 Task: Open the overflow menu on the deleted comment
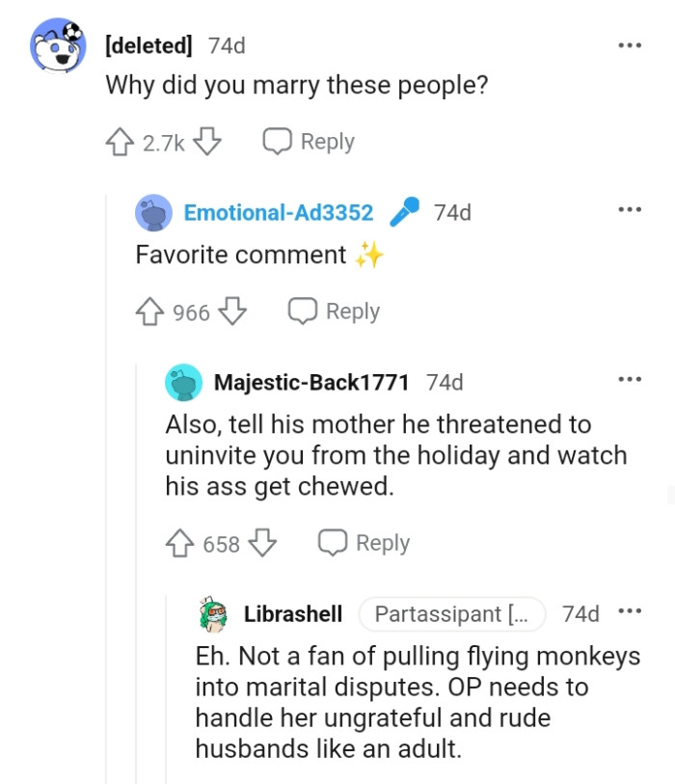point(630,44)
